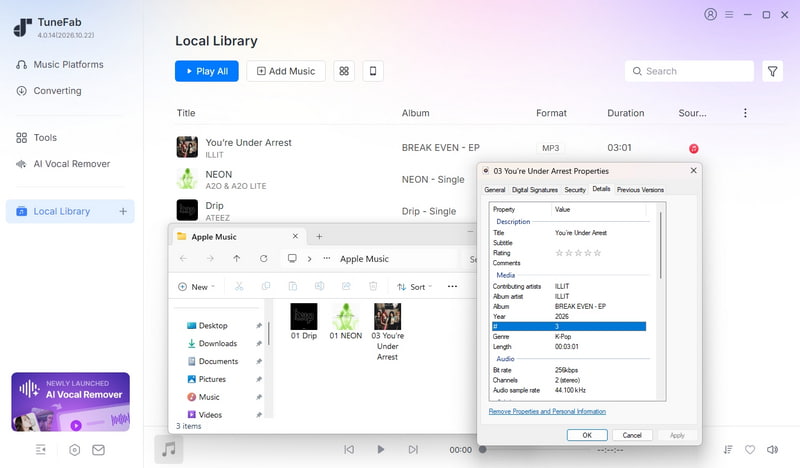This screenshot has width=800, height=468.
Task: Click the play button in player bar
Action: pyautogui.click(x=381, y=450)
